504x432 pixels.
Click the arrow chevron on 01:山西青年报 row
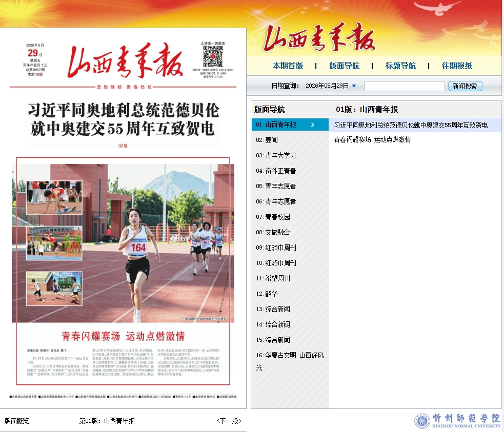[313, 125]
